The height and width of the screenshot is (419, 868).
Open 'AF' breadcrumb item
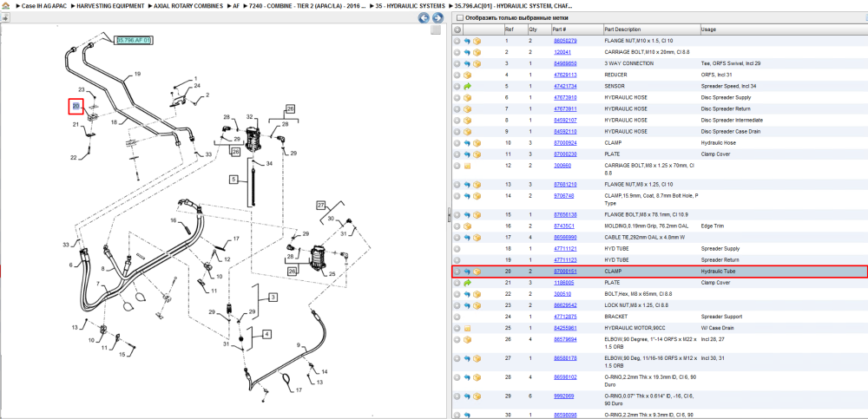(236, 5)
